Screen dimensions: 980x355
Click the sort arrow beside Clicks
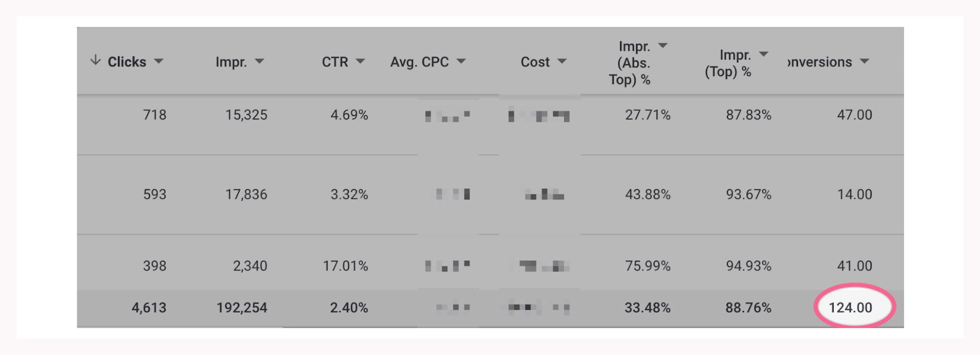click(x=95, y=60)
